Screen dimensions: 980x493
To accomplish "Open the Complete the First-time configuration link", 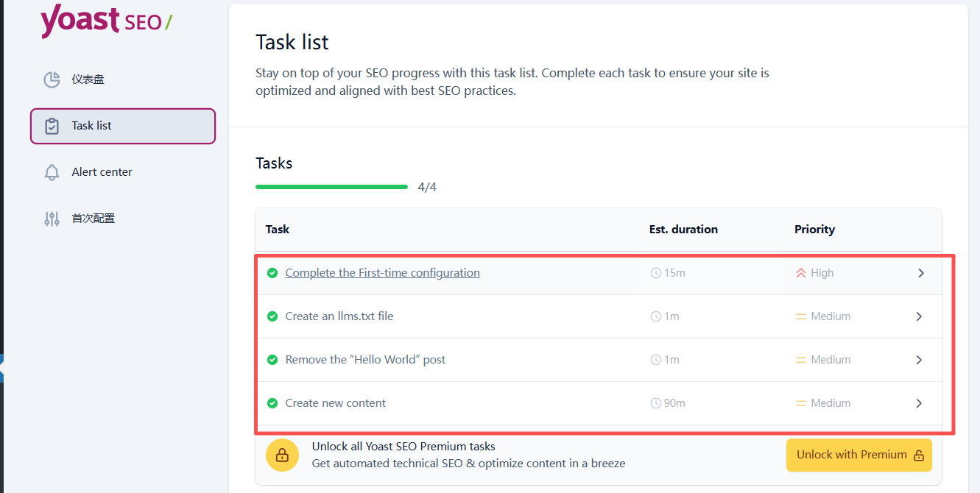I will [382, 273].
